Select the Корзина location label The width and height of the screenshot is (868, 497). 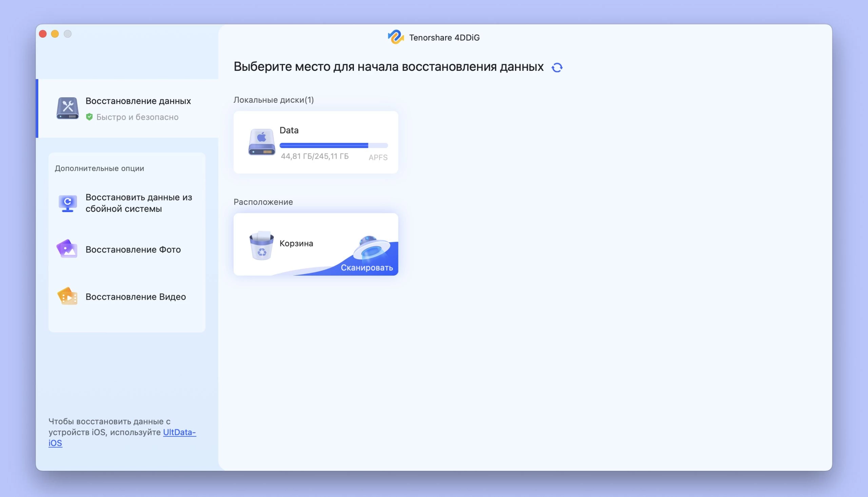point(296,243)
